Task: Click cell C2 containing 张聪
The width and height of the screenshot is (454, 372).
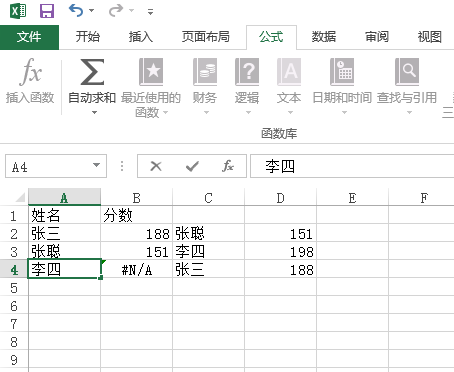Action: [208, 233]
